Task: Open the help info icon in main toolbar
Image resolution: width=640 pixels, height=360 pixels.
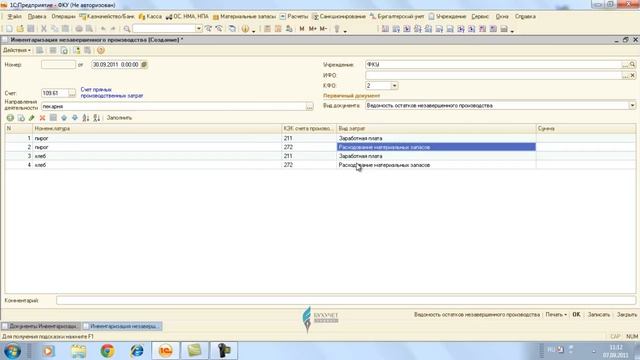Action: (245, 29)
